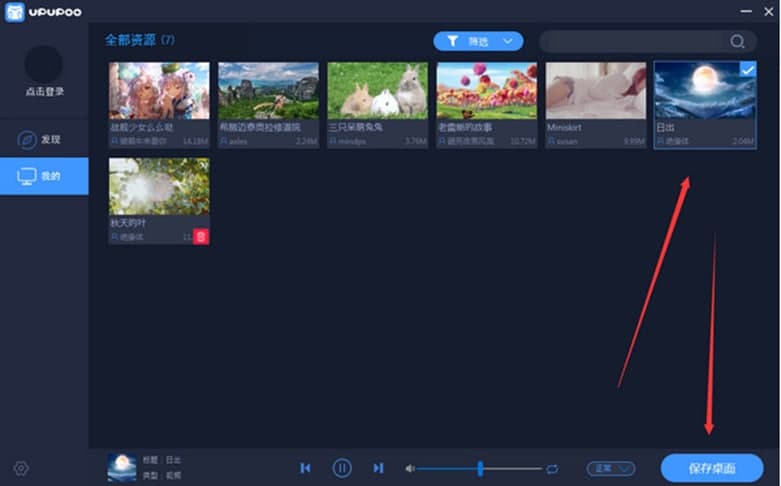Click the 保存桌面 button
Viewport: 781px width, 486px height.
pos(712,468)
